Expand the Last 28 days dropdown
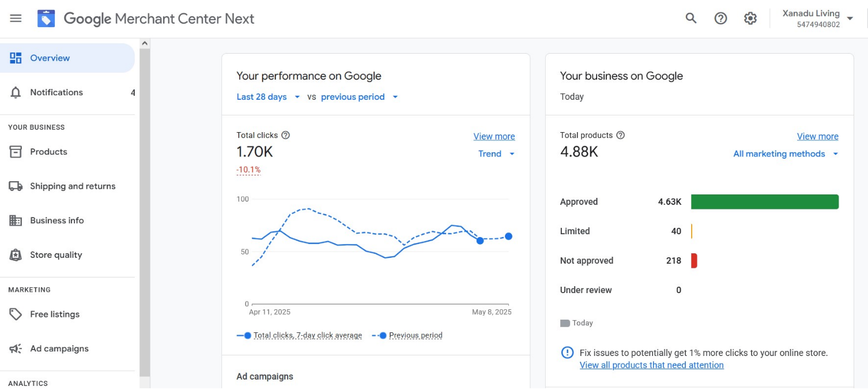Screen dimensions: 868x390 [x=268, y=97]
